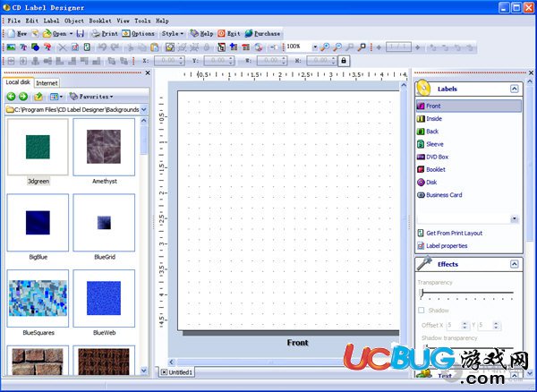Open the Label properties link
The height and width of the screenshot is (392, 537).
[x=442, y=246]
